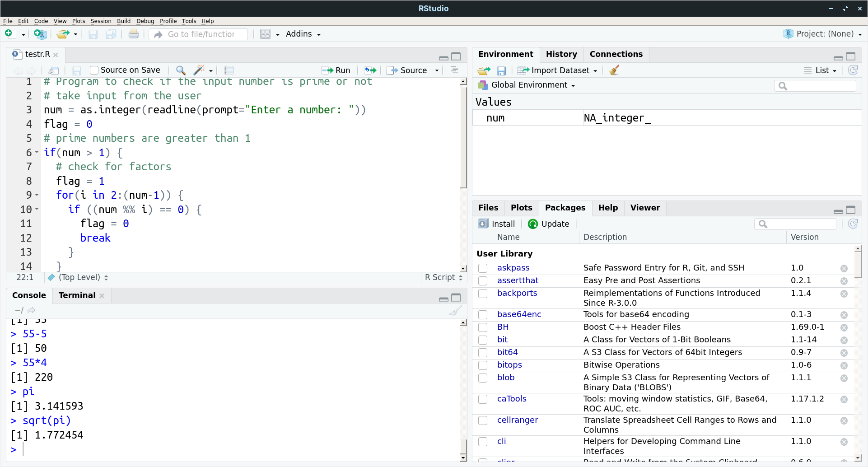
Task: Click the Find/Replace magnifier icon in editor
Action: pyautogui.click(x=181, y=70)
